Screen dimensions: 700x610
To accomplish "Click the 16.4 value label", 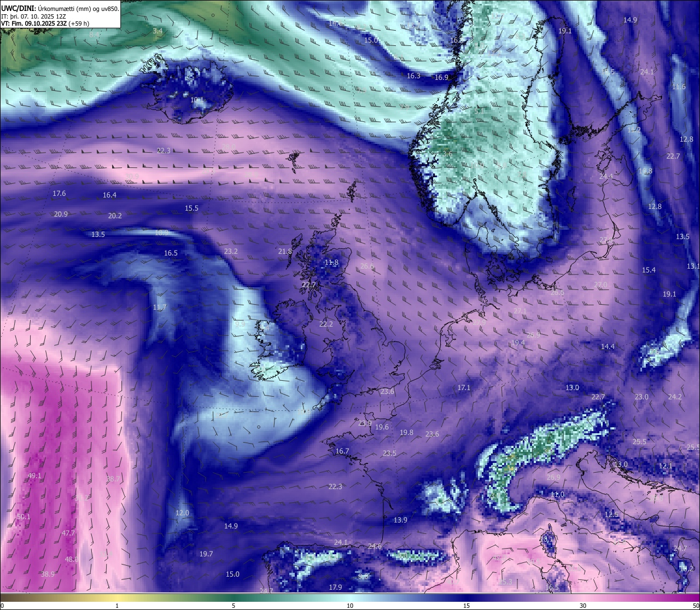I will [109, 195].
